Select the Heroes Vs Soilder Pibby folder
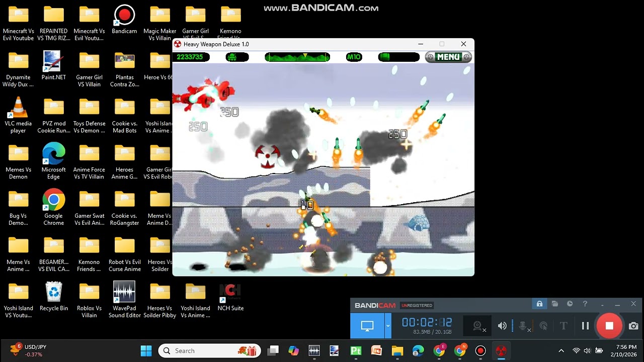The width and height of the screenshot is (644, 362). (159, 300)
